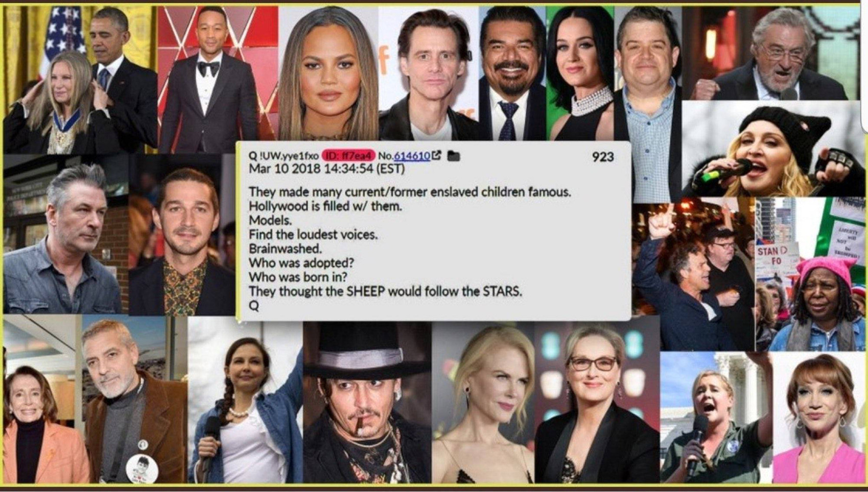Image resolution: width=868 pixels, height=492 pixels.
Task: Select the red ID ff7ea4 badge
Action: [x=348, y=155]
